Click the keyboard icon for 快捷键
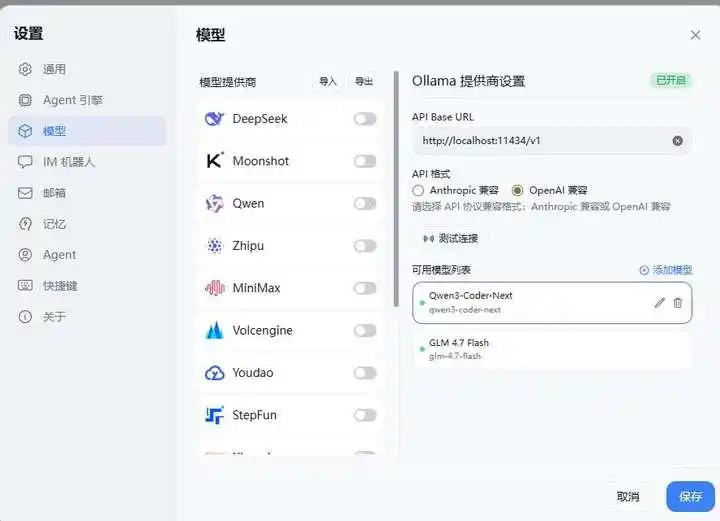Image resolution: width=720 pixels, height=521 pixels. click(25, 286)
